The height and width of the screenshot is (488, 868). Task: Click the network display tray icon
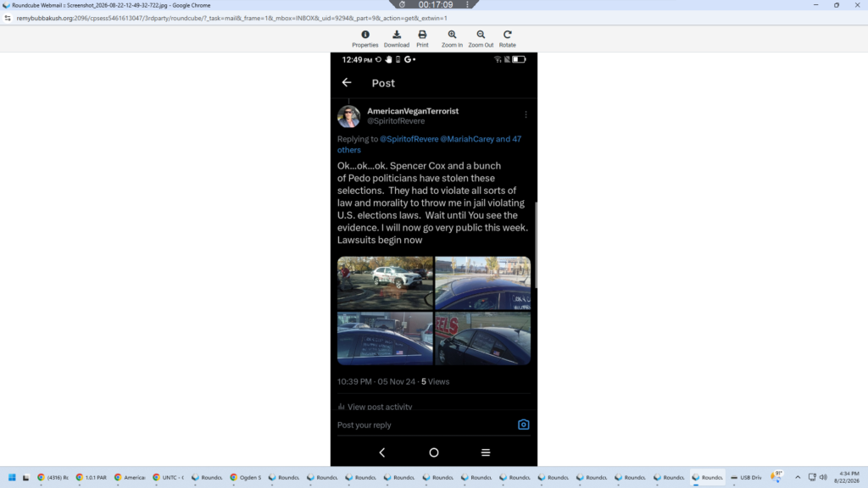tap(812, 478)
